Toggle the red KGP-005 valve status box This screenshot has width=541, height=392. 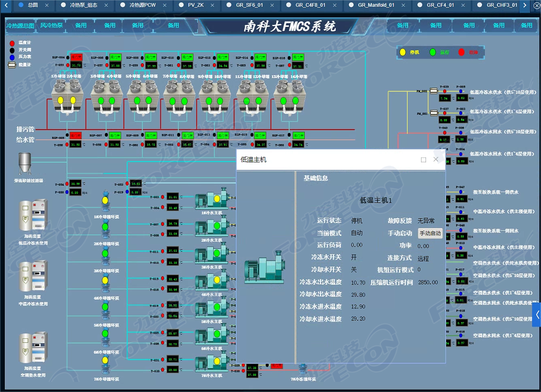[77, 136]
